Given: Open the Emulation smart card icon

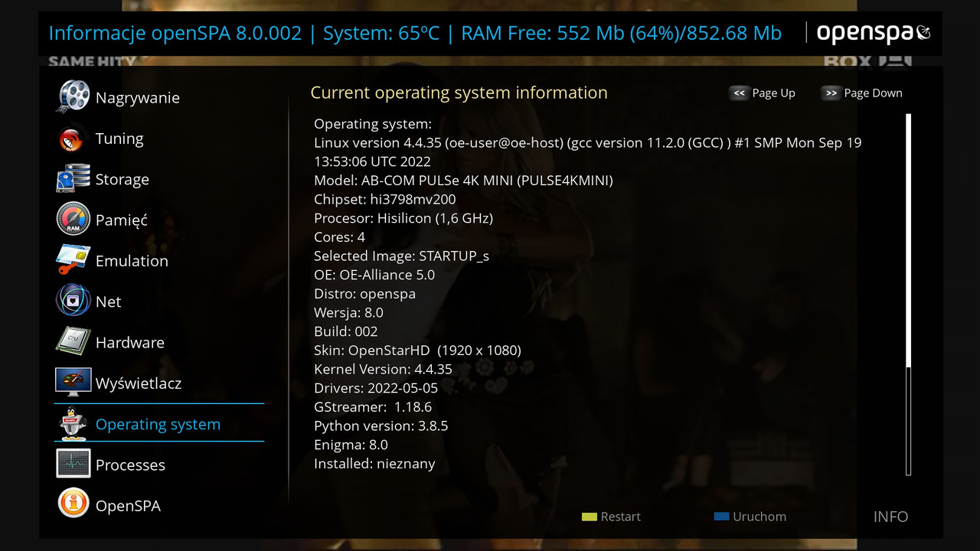Looking at the screenshot, I should click(x=73, y=260).
